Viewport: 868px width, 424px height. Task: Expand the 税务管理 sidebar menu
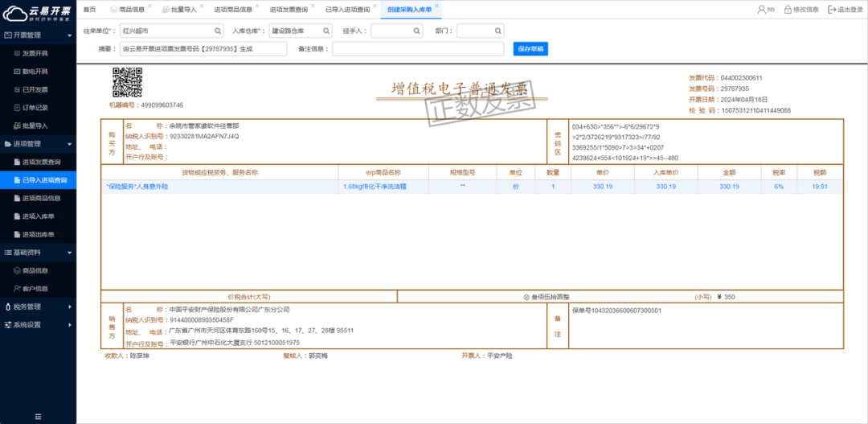(38, 307)
